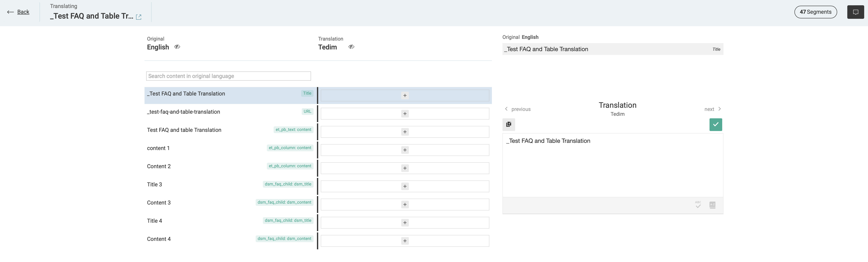The height and width of the screenshot is (262, 868).
Task: Add translation for content 1 segment
Action: click(405, 150)
